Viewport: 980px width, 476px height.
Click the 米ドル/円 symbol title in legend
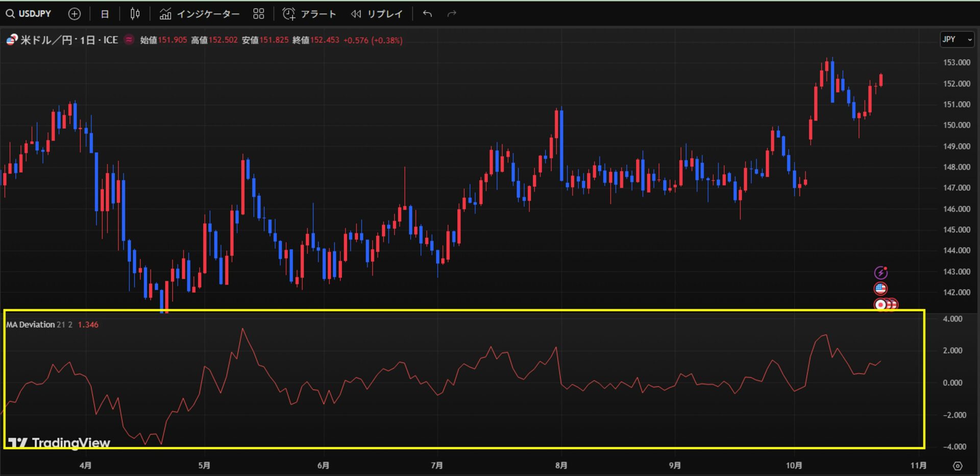pyautogui.click(x=69, y=40)
